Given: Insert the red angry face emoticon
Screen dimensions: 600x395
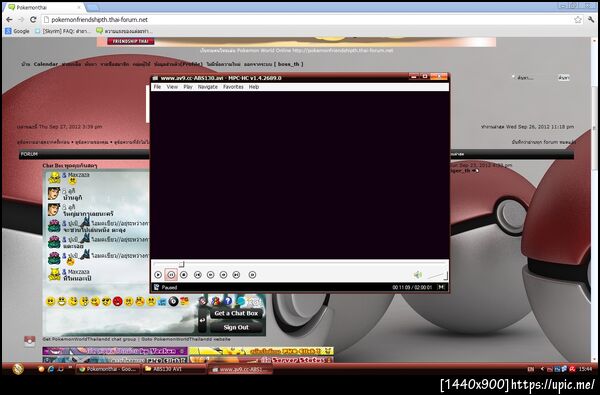Looking at the screenshot, I should click(x=117, y=301).
